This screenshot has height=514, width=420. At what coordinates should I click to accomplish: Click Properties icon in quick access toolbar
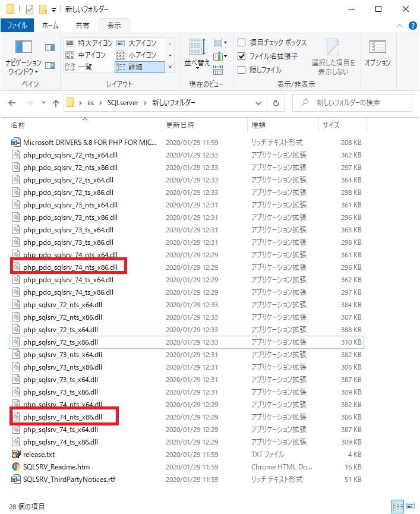(x=30, y=10)
